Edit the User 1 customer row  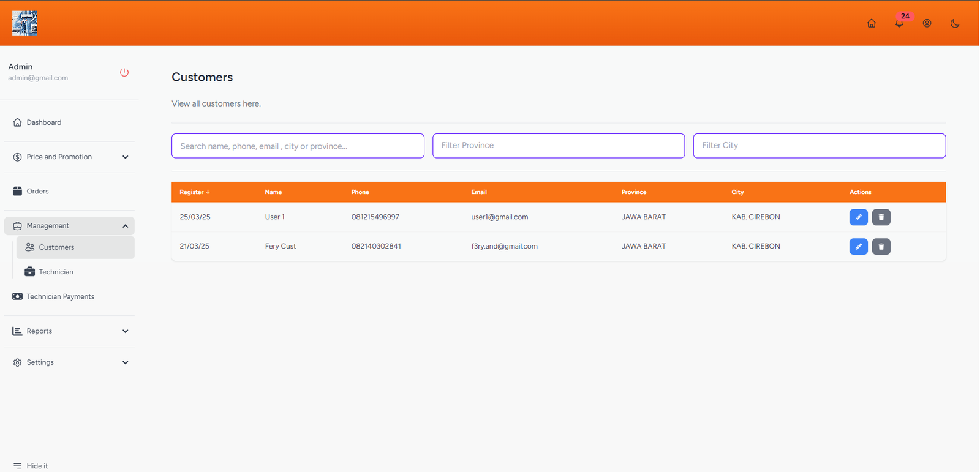(x=858, y=217)
